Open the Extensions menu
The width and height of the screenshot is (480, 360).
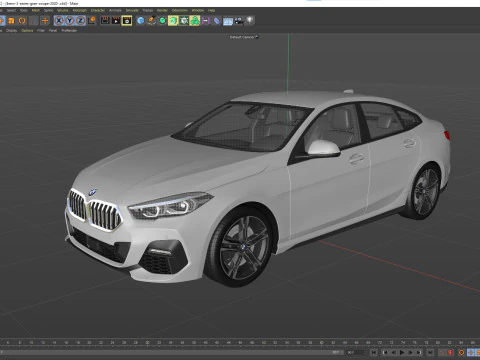click(x=180, y=10)
